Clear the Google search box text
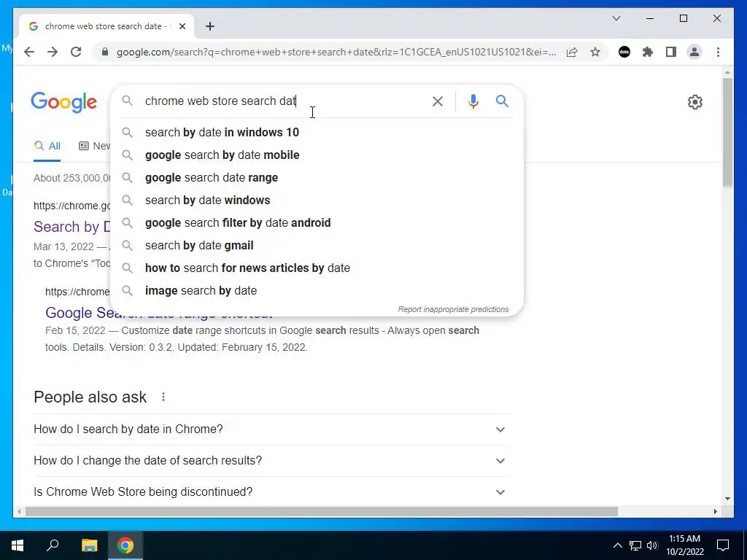The width and height of the screenshot is (747, 560). pos(438,101)
